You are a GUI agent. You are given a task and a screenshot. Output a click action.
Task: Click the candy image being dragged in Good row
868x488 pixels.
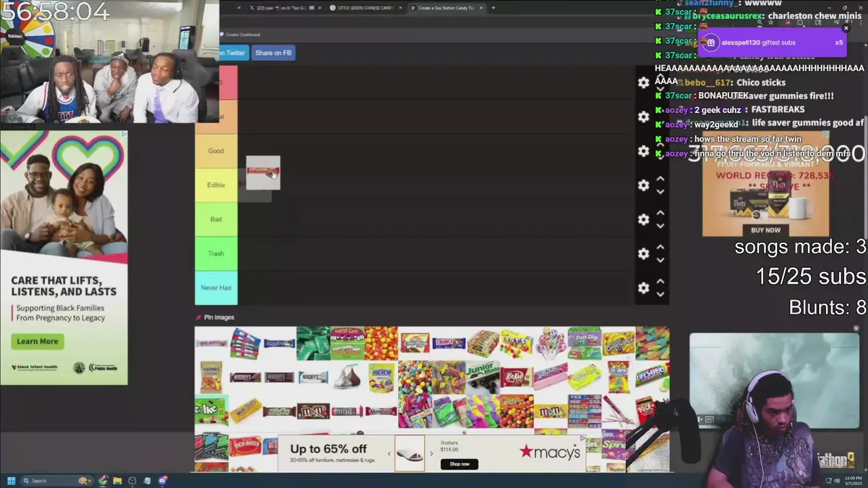(x=263, y=173)
